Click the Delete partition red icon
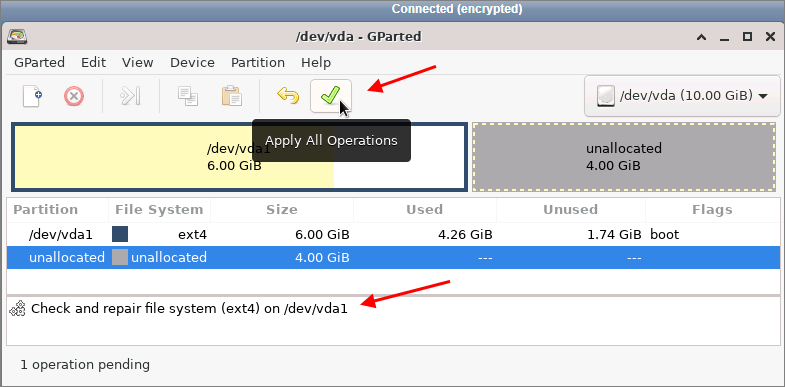Image resolution: width=785 pixels, height=387 pixels. (x=74, y=96)
